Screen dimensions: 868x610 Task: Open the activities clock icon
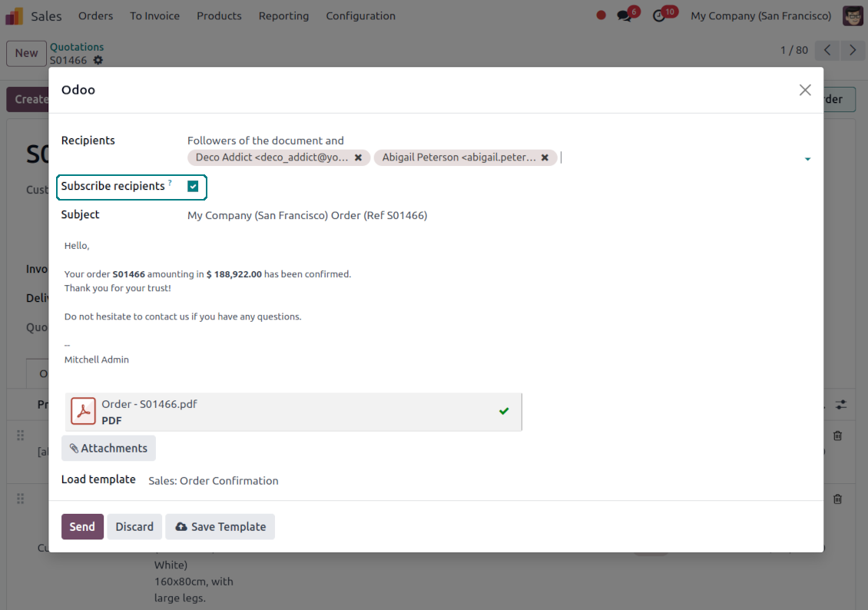[659, 16]
